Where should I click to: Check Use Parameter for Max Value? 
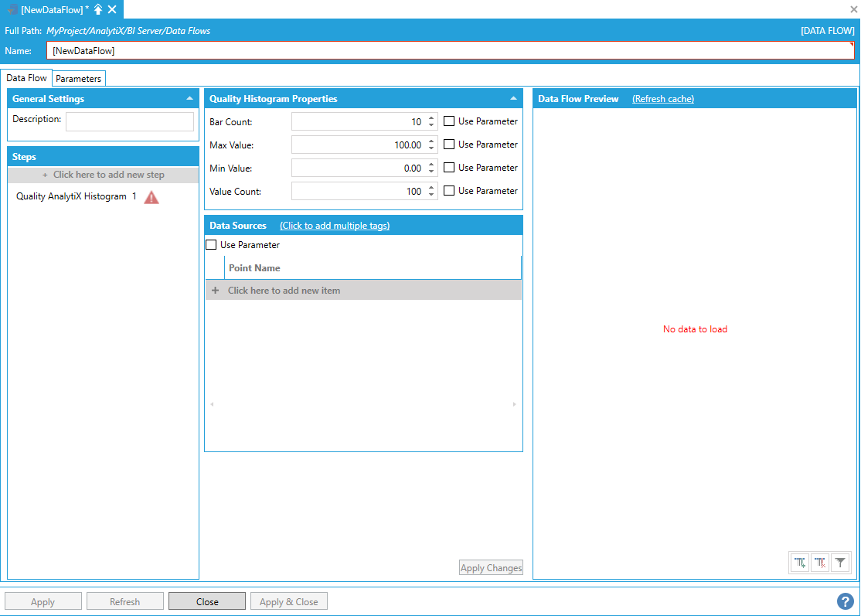point(449,145)
